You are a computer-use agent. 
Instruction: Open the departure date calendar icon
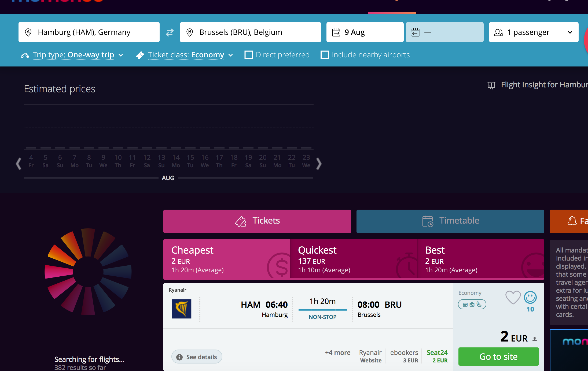pos(336,32)
